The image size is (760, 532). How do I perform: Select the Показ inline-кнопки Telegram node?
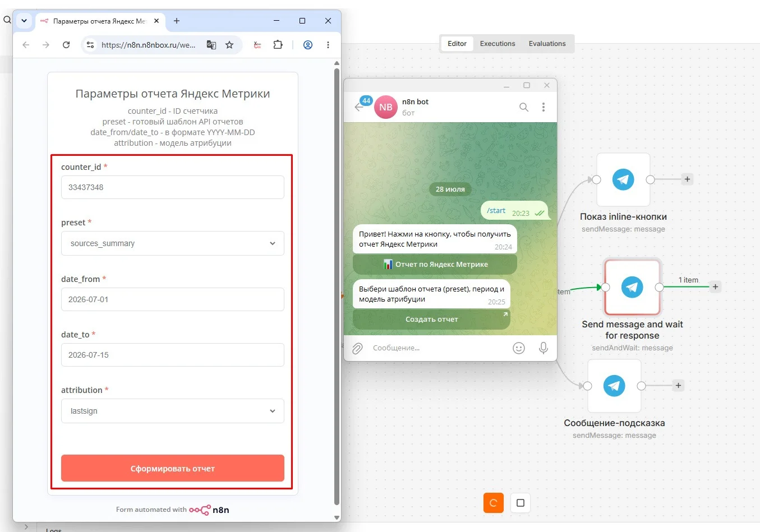(x=623, y=179)
